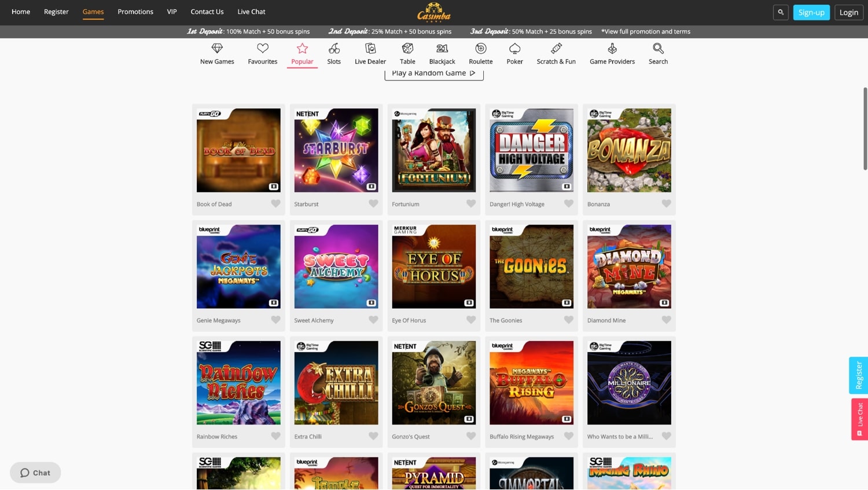The width and height of the screenshot is (868, 490).
Task: Open the Register menu item
Action: [x=56, y=12]
